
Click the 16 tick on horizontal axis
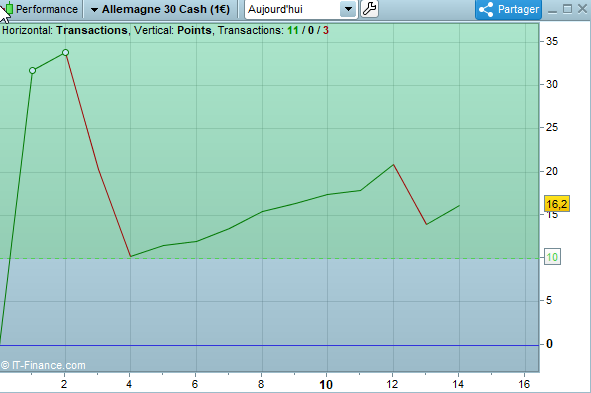point(524,384)
